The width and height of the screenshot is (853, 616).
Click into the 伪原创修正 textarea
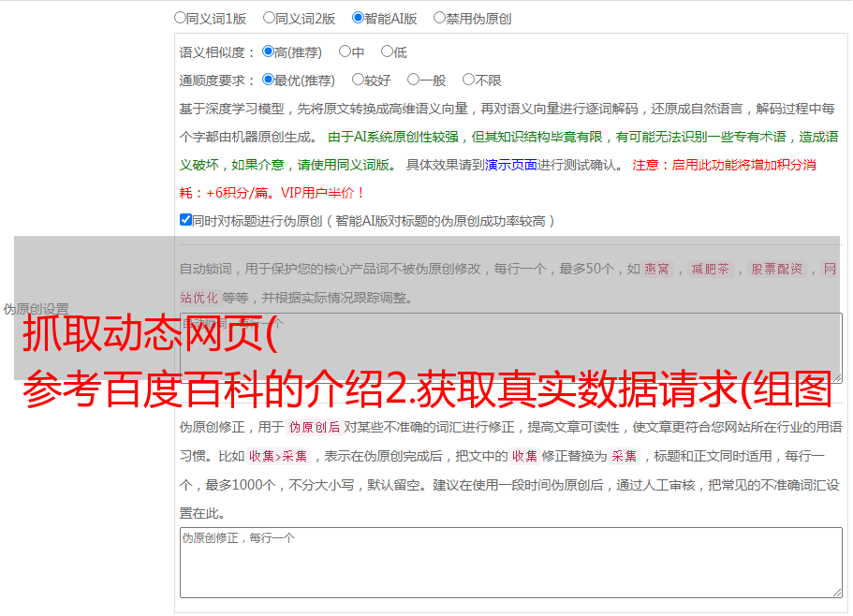click(511, 563)
